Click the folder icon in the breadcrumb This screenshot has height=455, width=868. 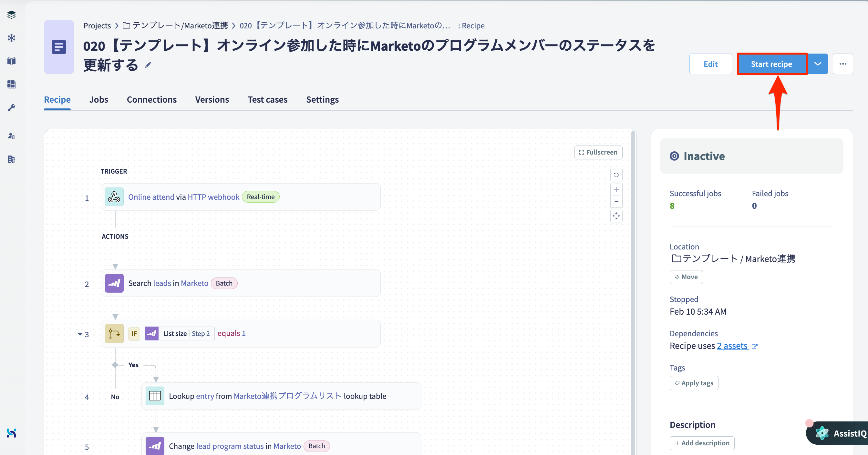coord(126,25)
